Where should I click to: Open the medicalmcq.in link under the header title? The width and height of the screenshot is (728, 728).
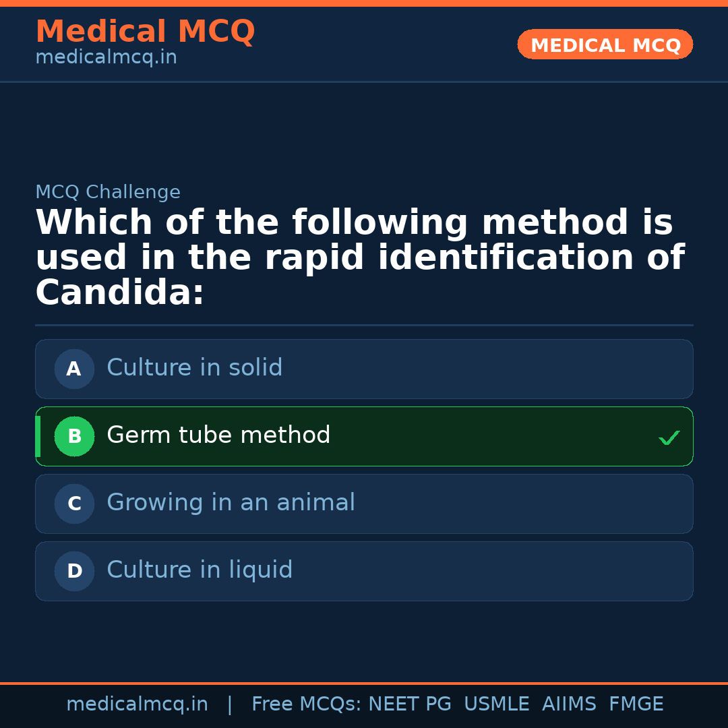(106, 57)
